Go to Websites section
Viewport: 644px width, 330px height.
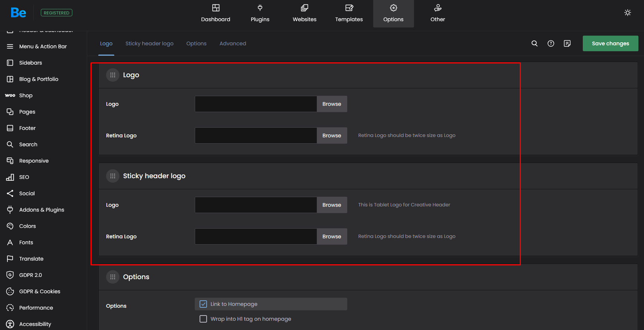click(x=305, y=13)
